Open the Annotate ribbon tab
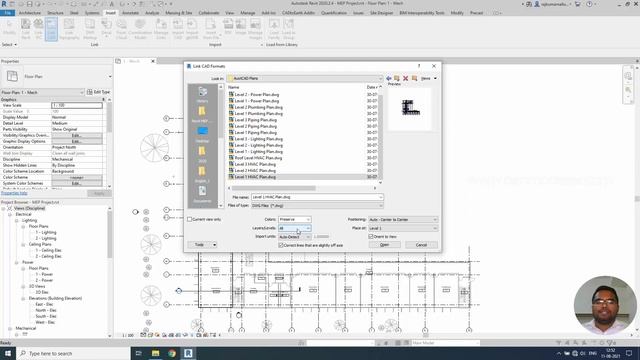Screen dimensions: 640x360 point(131,13)
